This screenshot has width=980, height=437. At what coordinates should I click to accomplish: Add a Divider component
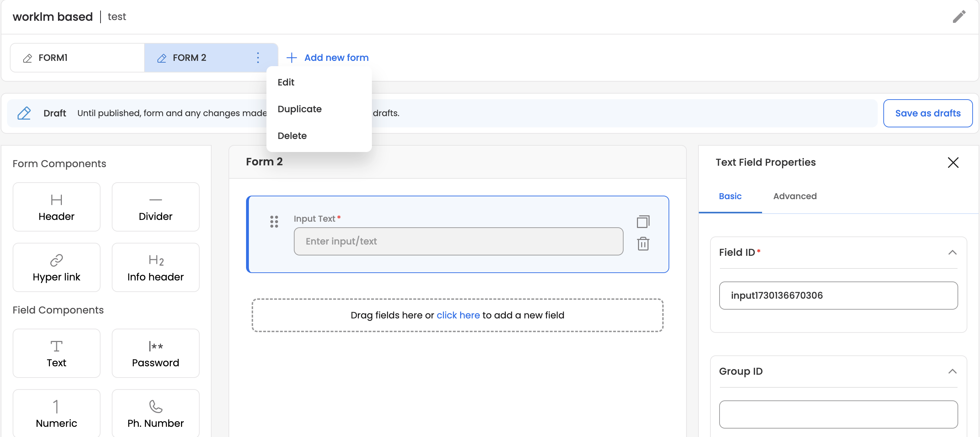[155, 207]
